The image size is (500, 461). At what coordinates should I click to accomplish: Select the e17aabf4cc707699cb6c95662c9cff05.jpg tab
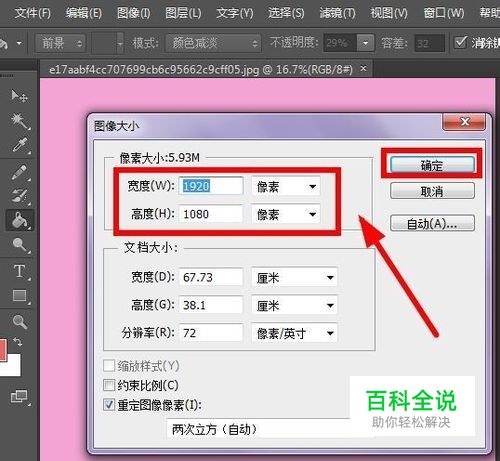(201, 69)
